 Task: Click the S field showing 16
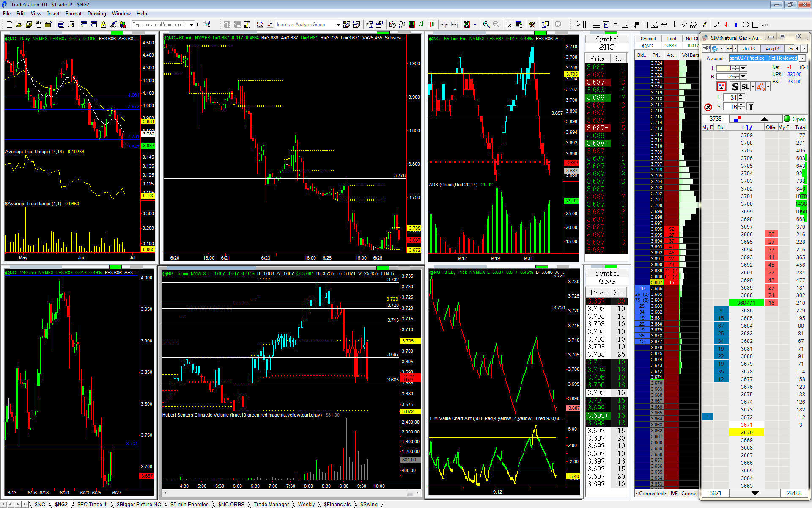[730, 107]
